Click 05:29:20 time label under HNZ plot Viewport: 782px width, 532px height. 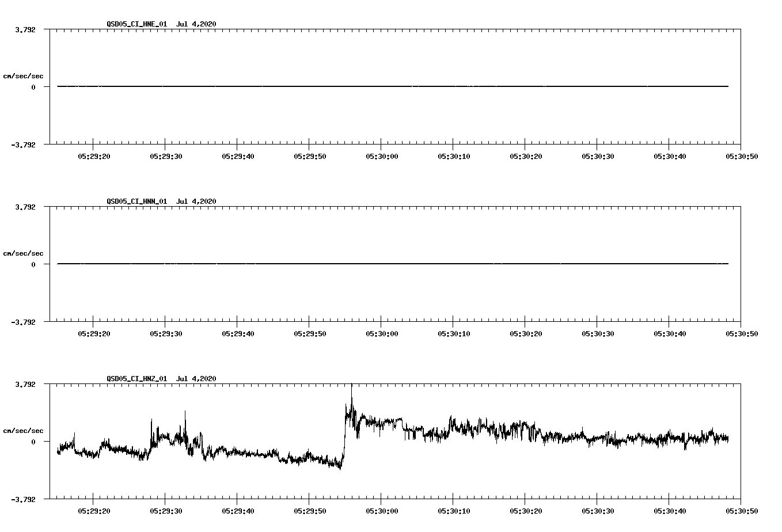point(94,511)
